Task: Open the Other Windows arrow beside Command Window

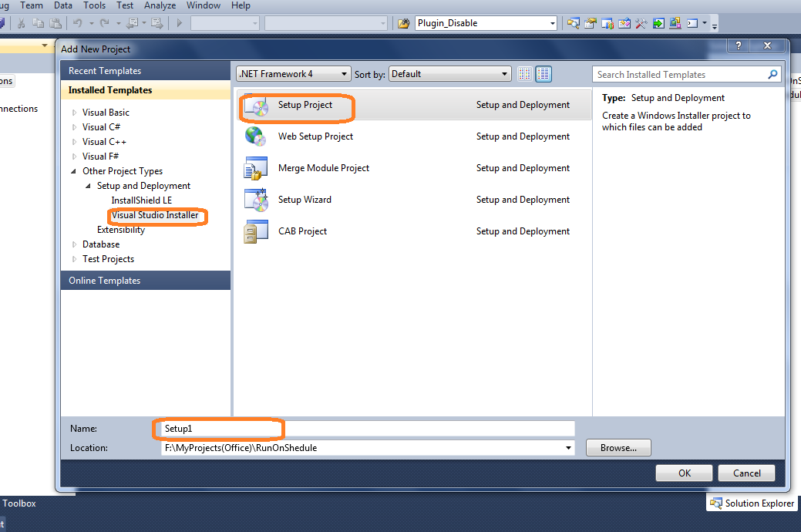Action: (705, 23)
